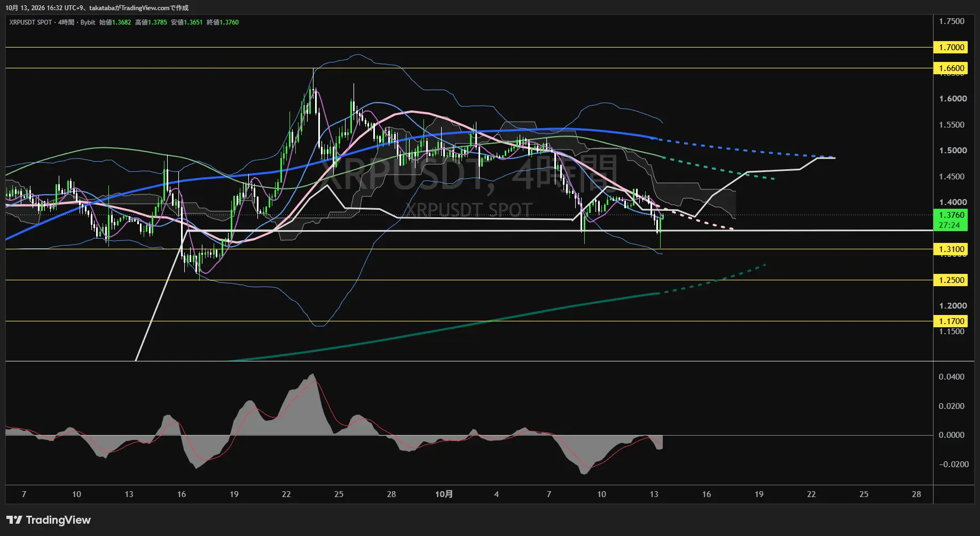Click the date 28 at the right end of time axis
The image size is (980, 536).
pos(916,494)
